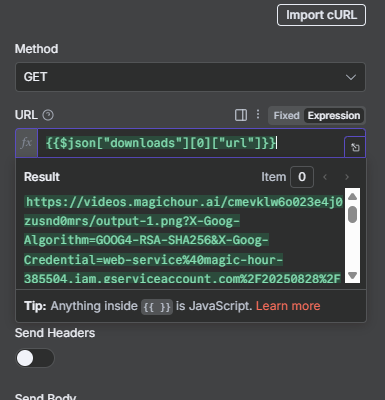Click the "{{ }}" code snippet in the tip
385x400 pixels.
coord(157,307)
